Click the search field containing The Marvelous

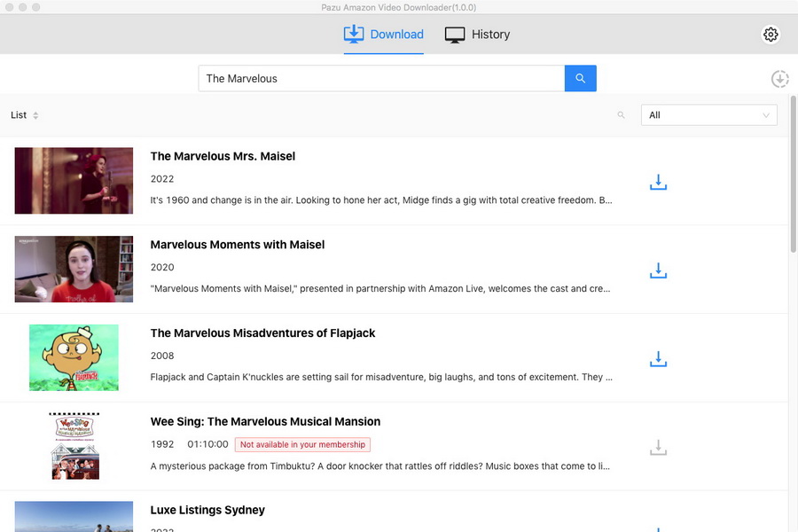pos(381,78)
